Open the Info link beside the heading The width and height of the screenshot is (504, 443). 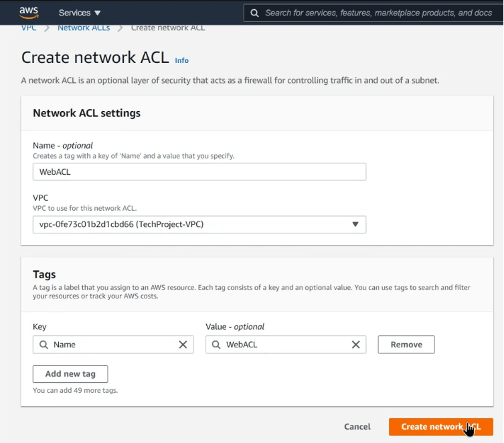coord(181,60)
